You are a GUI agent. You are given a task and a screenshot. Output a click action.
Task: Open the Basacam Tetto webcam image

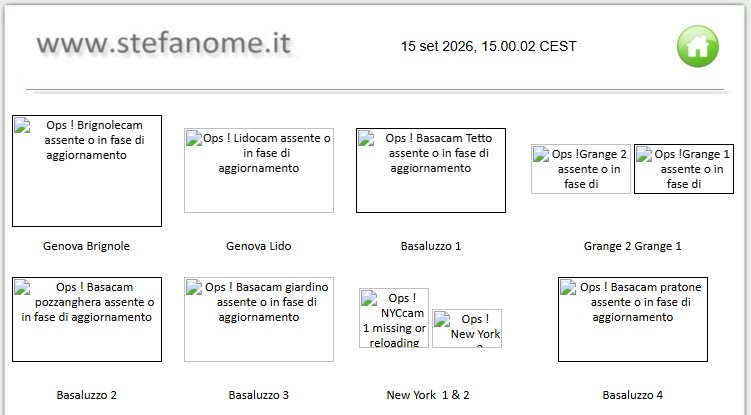431,170
